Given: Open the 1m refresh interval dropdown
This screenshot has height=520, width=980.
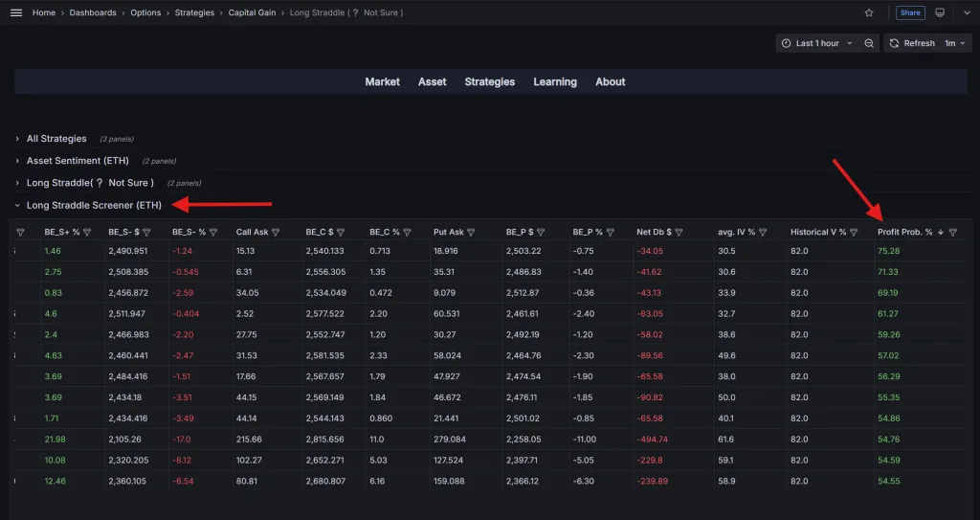Looking at the screenshot, I should pos(956,43).
